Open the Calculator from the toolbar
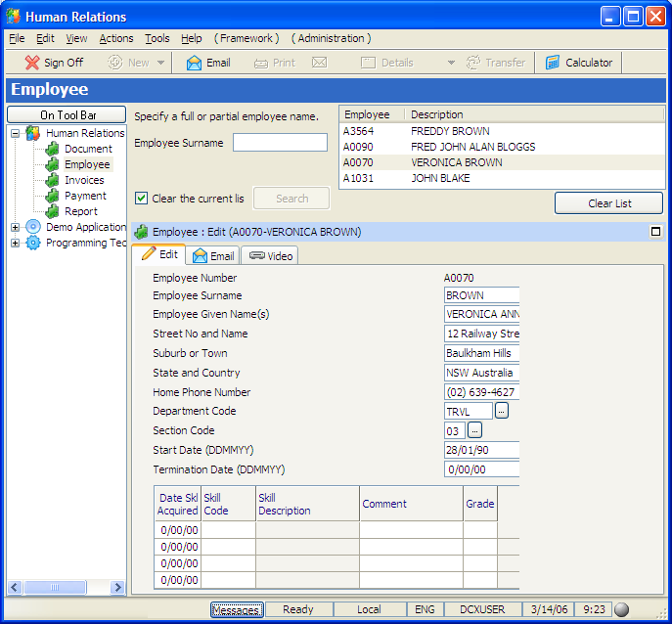Viewport: 672px width, 624px height. point(579,63)
